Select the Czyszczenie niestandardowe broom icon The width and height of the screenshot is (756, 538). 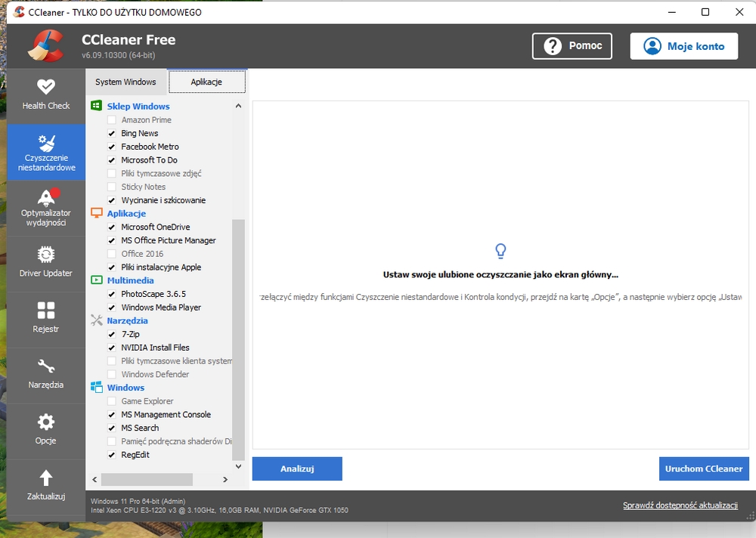pyautogui.click(x=46, y=143)
